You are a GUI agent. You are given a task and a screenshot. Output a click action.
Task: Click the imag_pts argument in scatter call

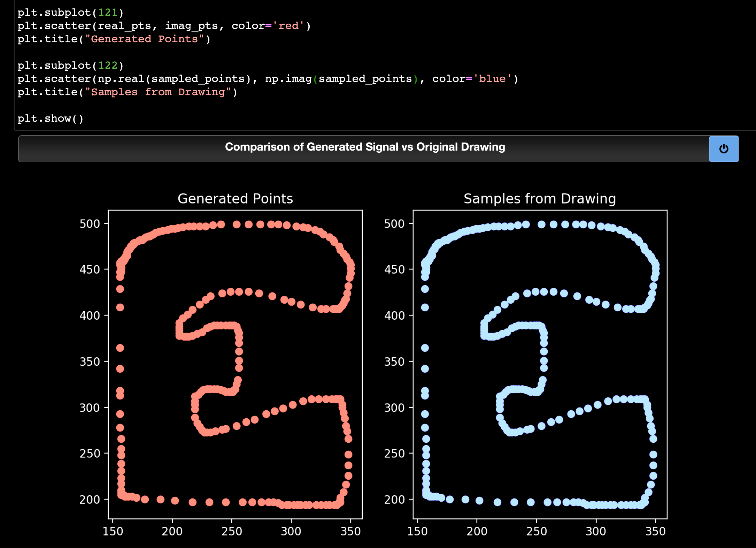(191, 26)
